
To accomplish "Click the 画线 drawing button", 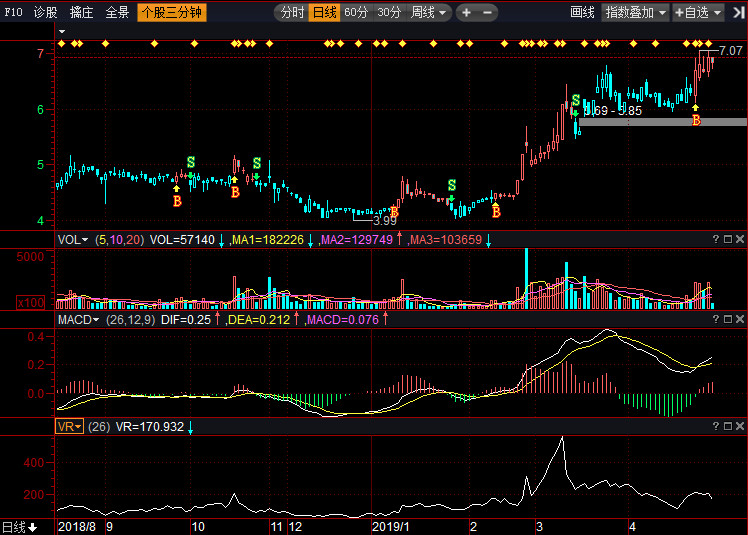I will pos(582,13).
